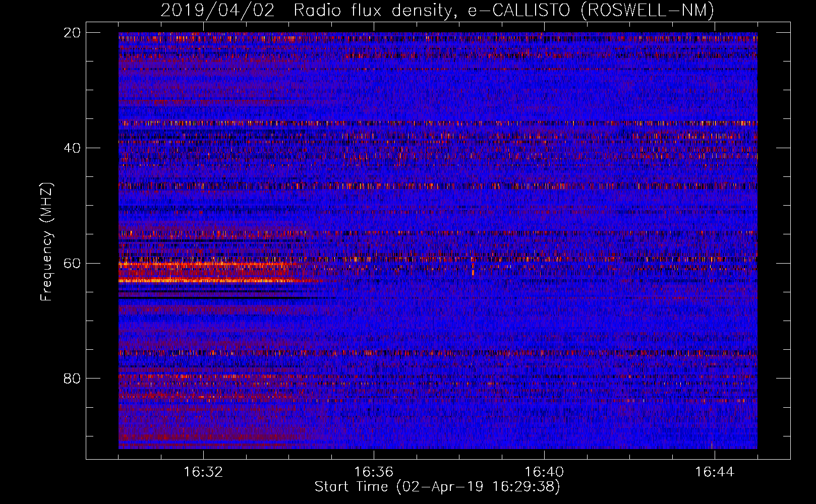
Task: Click the 16:32 time tick label
Action: point(203,472)
